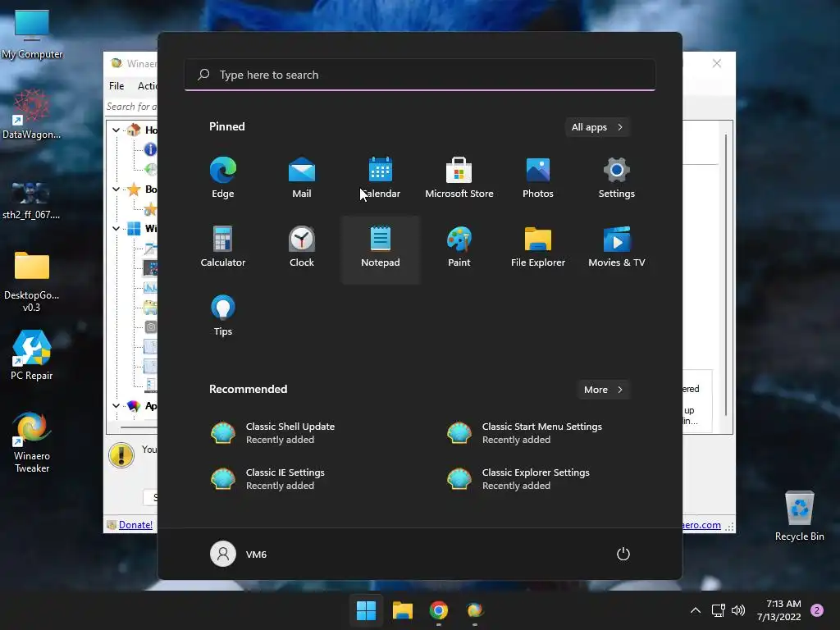
Task: Select the PC Repair desktop shortcut
Action: (x=32, y=355)
